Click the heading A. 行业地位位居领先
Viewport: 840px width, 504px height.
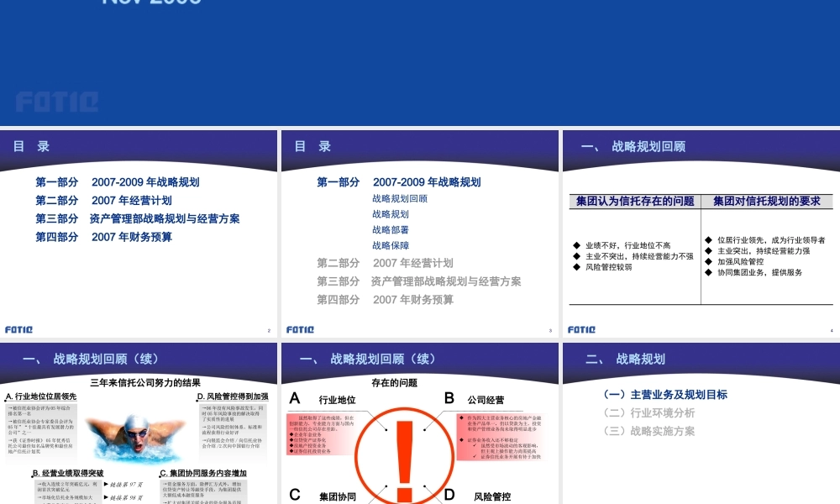point(40,396)
